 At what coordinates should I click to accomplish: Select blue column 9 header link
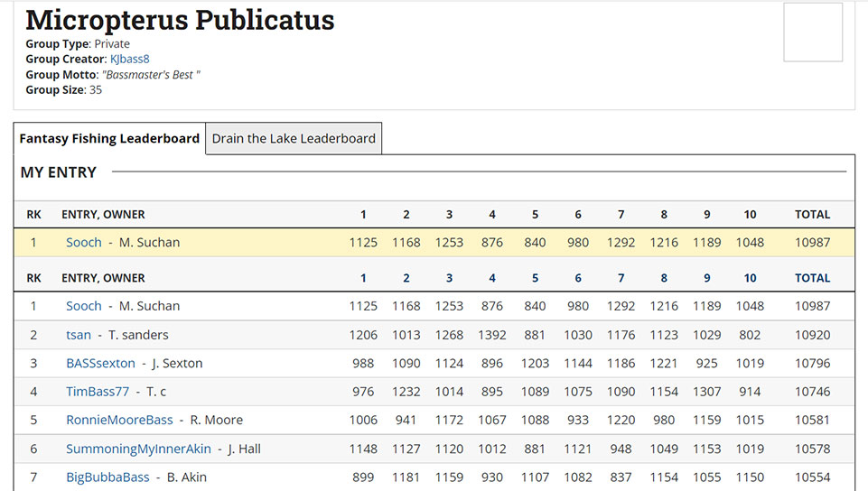point(706,278)
